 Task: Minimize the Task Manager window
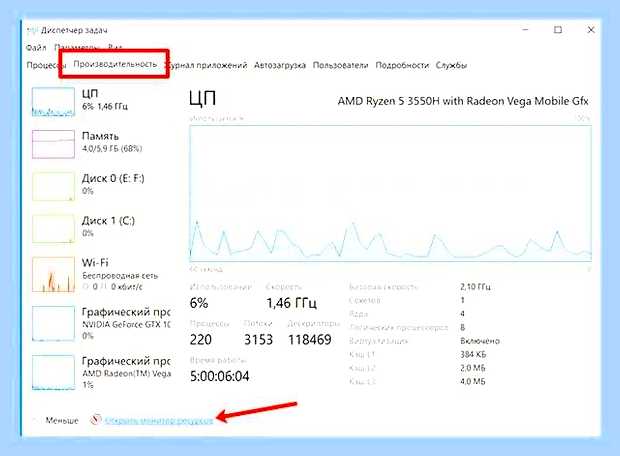coord(525,30)
